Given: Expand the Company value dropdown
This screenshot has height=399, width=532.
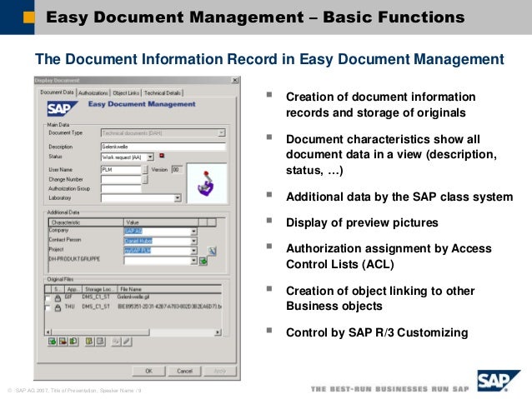Looking at the screenshot, I should pyautogui.click(x=193, y=232).
